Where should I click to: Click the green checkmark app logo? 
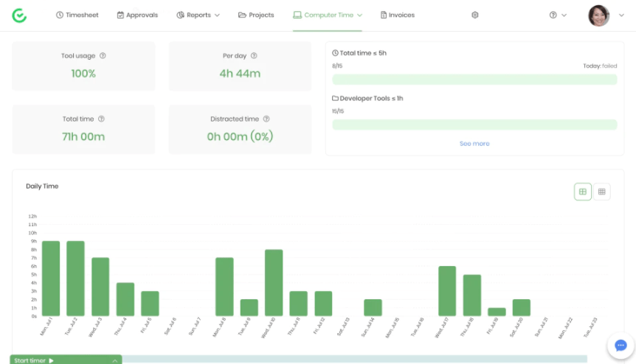20,15
